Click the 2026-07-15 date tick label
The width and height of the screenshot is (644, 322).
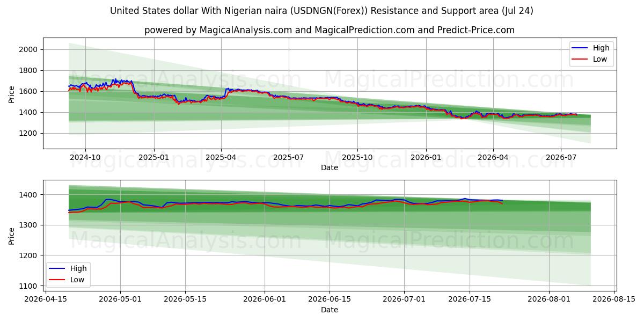pos(470,299)
